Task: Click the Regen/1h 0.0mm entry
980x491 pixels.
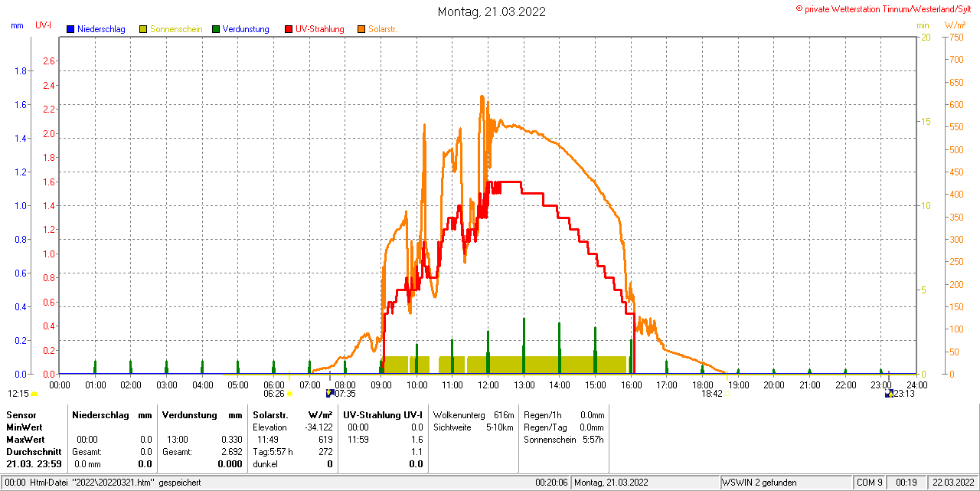Action: (x=563, y=414)
